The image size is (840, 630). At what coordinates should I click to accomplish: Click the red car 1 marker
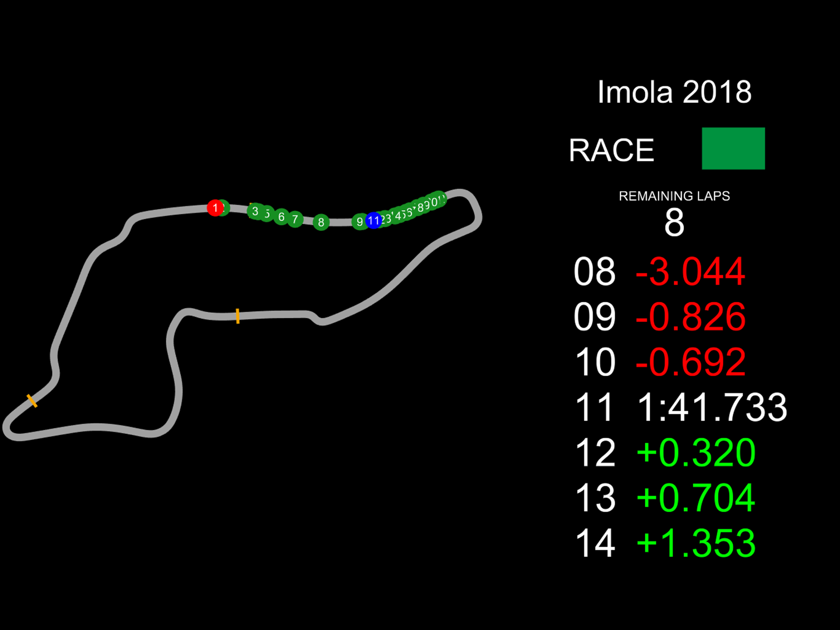[x=215, y=208]
